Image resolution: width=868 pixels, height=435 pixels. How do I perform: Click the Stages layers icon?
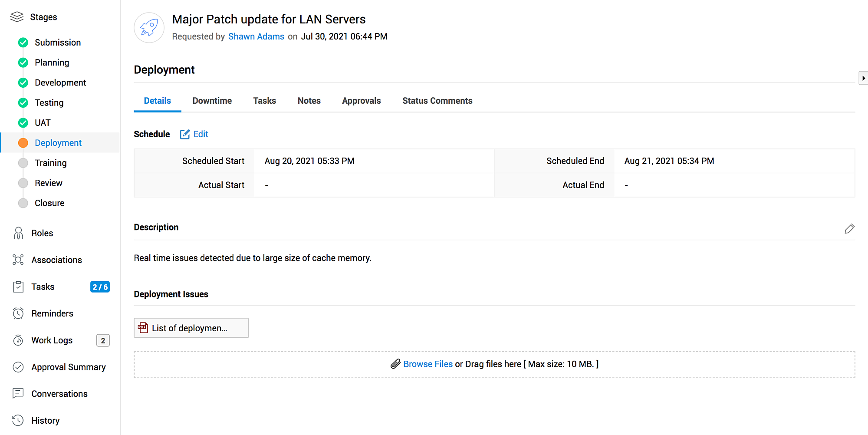point(16,17)
